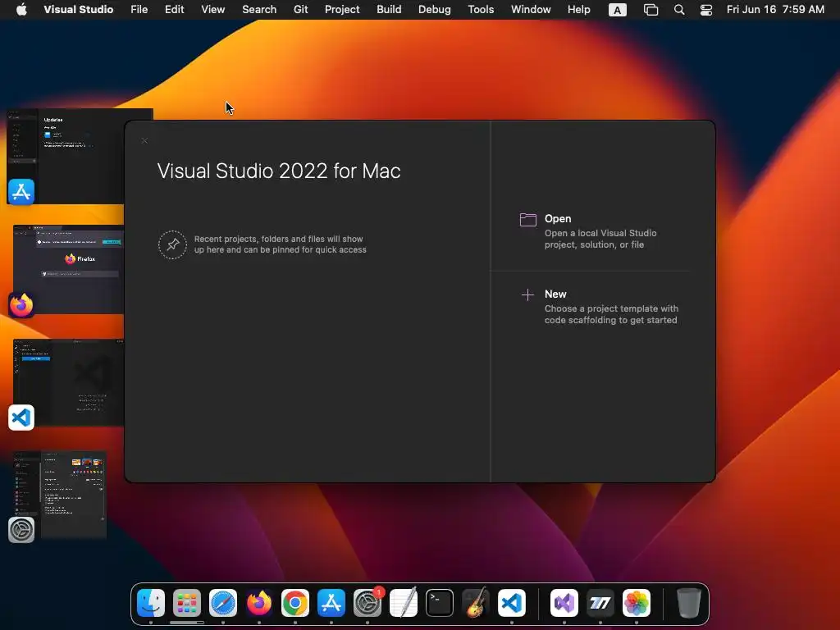The image size is (840, 630).
Task: Click the Open folder icon
Action: click(528, 220)
